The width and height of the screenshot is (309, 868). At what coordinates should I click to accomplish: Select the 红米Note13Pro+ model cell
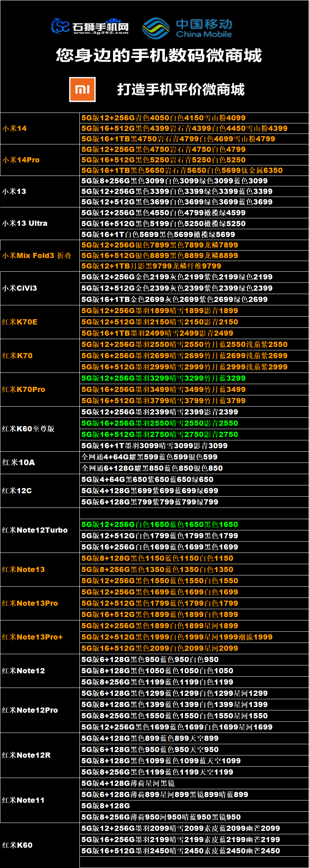click(x=40, y=637)
